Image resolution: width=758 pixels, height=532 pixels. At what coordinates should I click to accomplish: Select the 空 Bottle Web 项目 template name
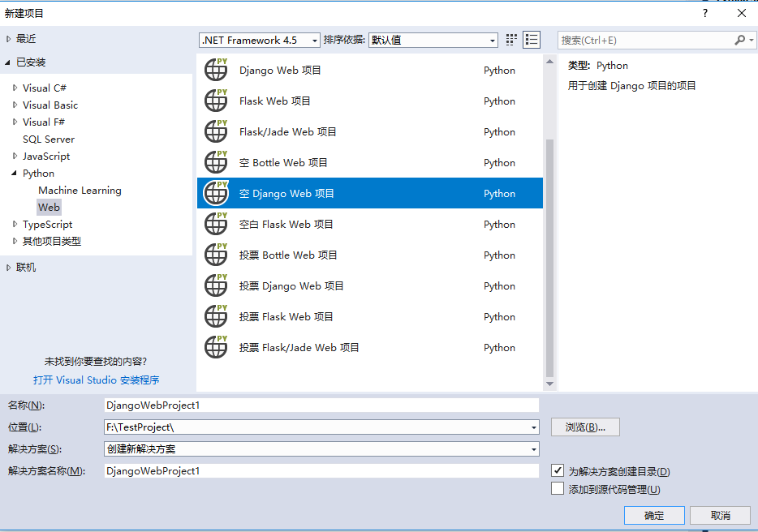pyautogui.click(x=283, y=163)
